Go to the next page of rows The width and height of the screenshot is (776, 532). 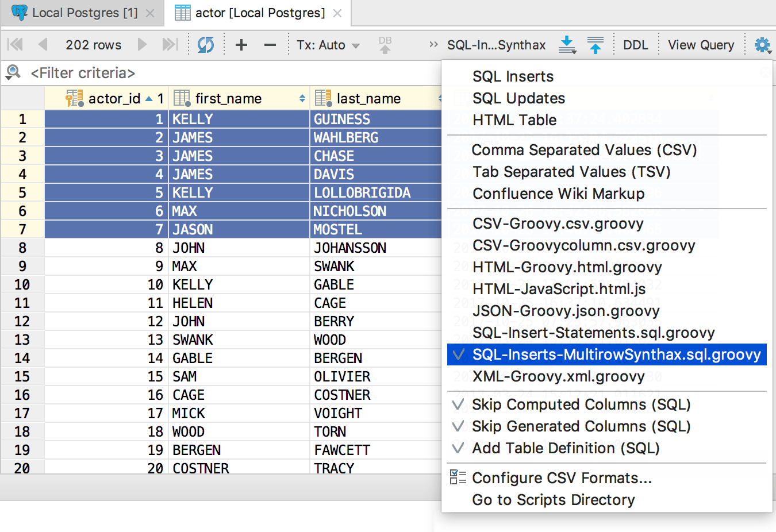pos(142,44)
